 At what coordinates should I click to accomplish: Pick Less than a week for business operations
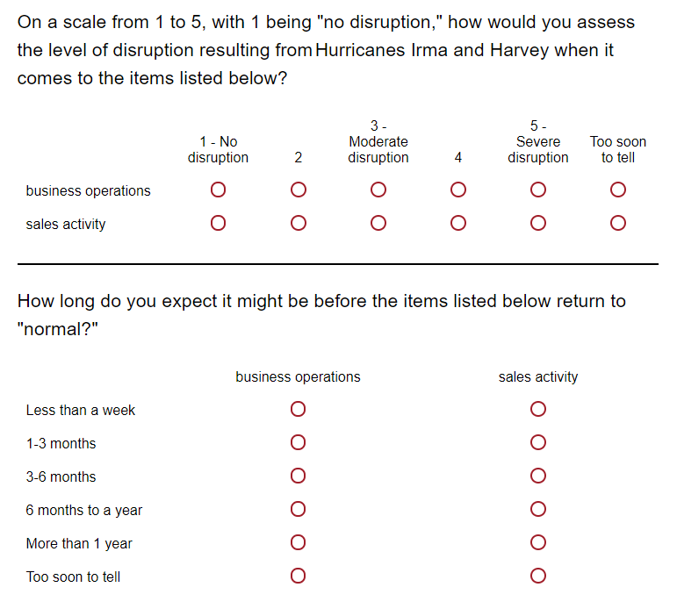(298, 409)
